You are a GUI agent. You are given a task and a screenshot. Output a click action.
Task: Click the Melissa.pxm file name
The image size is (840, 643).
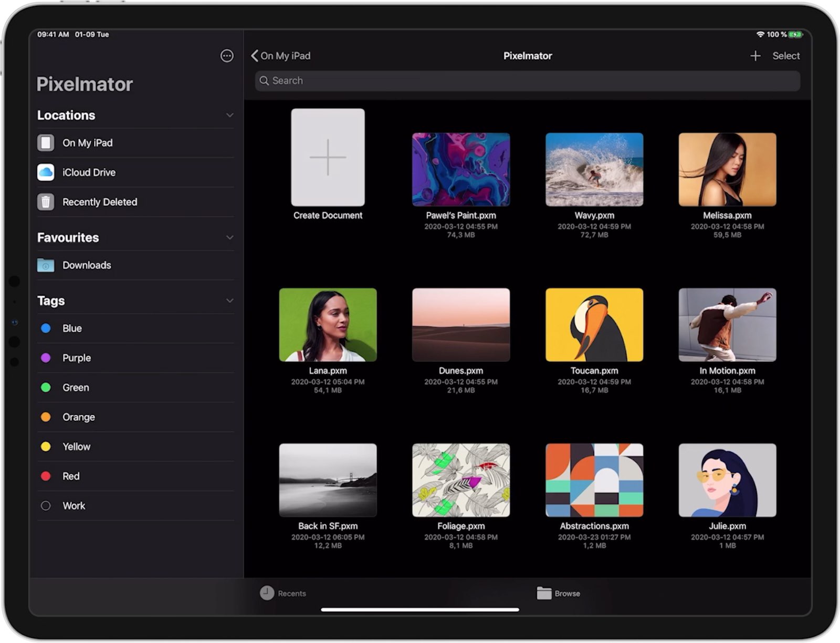click(727, 215)
